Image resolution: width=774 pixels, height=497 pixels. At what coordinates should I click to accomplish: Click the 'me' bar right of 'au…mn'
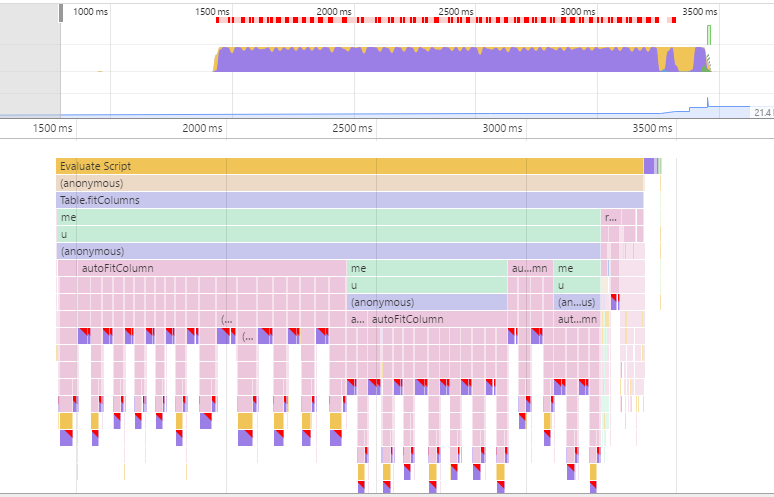577,268
